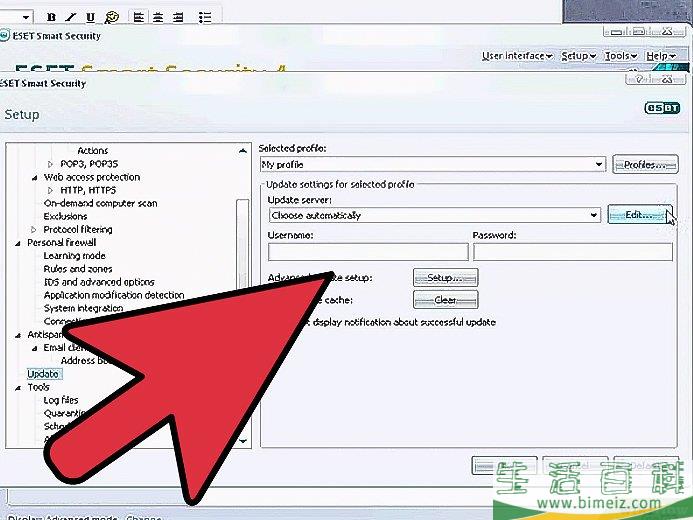Open the Setup menu

[579, 56]
